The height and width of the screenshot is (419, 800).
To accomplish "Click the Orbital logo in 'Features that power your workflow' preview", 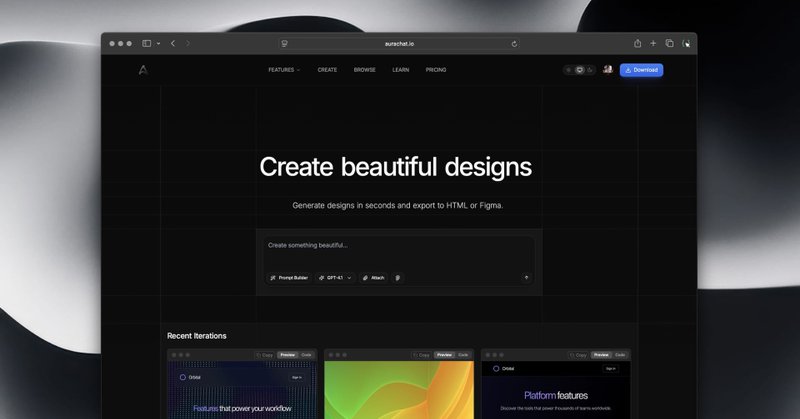I will [x=190, y=378].
